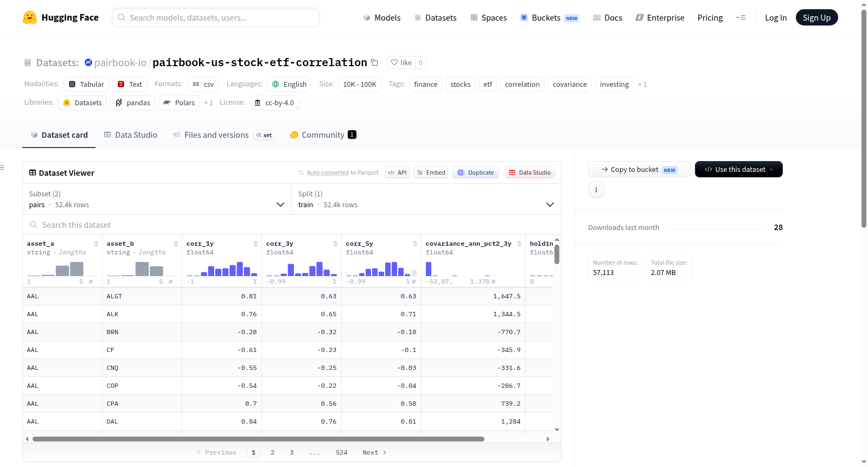Viewport: 868px width, 467px height.
Task: Click the Dataset Viewer table icon
Action: click(x=33, y=172)
